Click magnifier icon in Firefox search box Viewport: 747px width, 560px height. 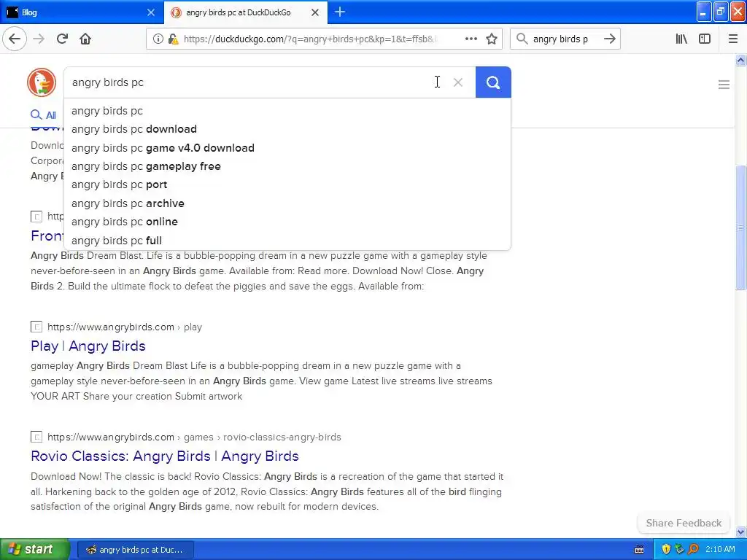522,39
